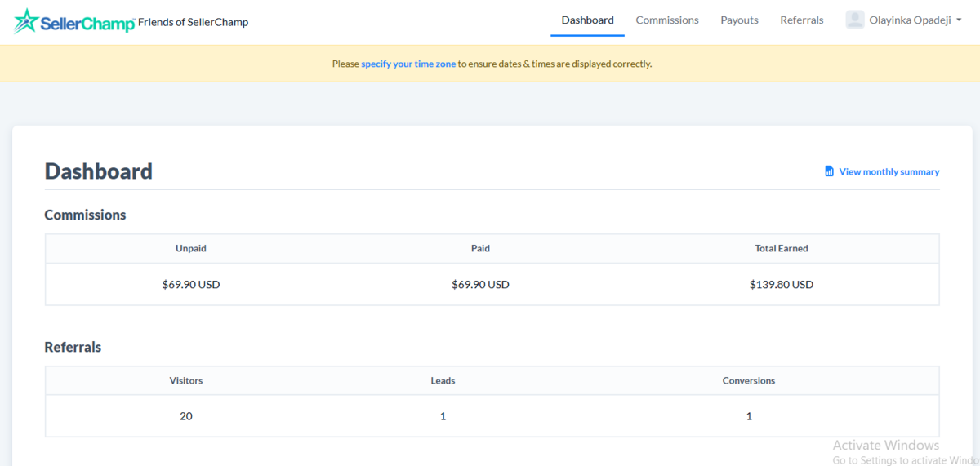Select the Total Earned value $139.80 USD
The height and width of the screenshot is (466, 980).
point(781,285)
